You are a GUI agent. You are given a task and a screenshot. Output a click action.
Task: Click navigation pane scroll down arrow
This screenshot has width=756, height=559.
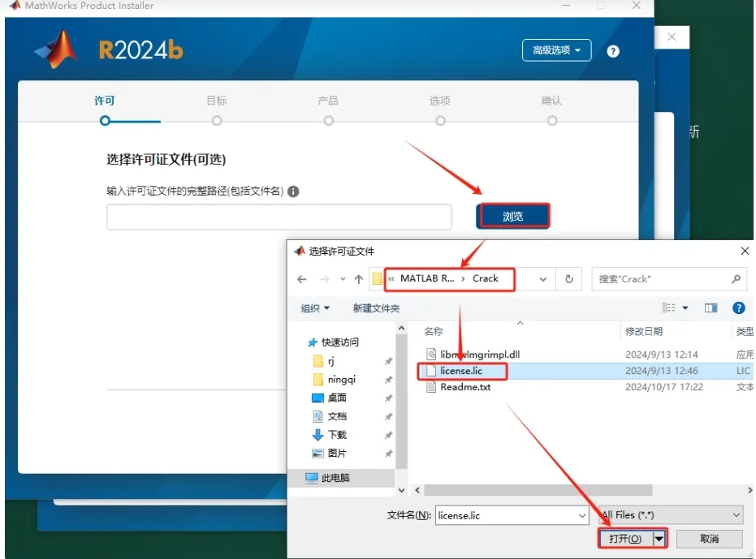click(401, 490)
